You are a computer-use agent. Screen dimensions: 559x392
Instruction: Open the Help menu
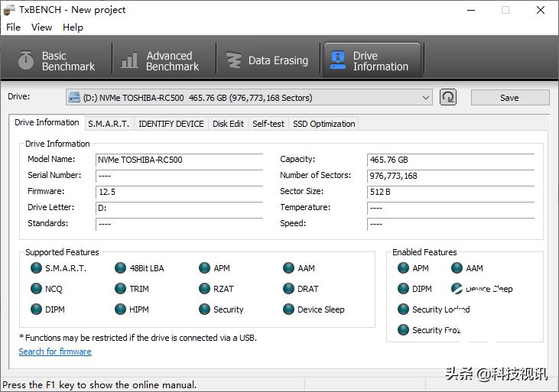[73, 28]
